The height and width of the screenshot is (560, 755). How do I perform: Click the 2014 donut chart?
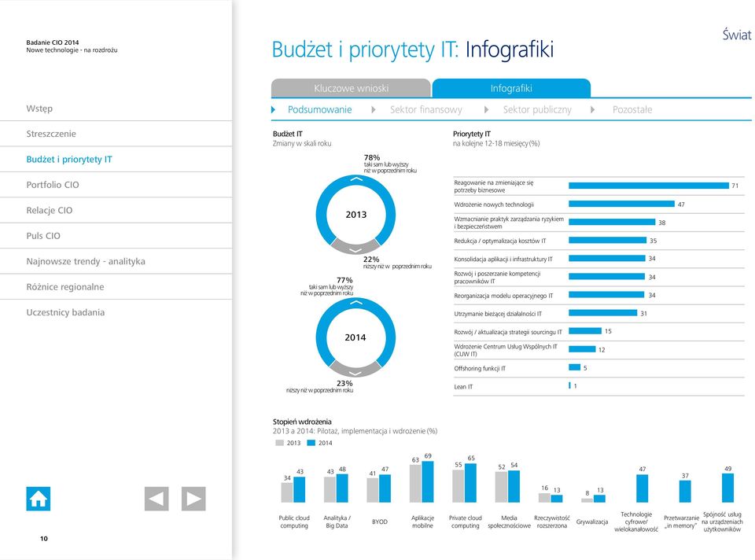[x=355, y=337]
